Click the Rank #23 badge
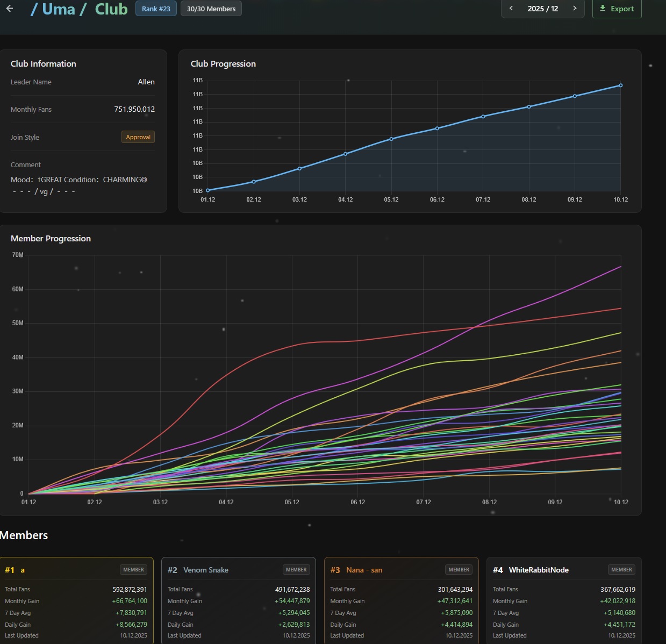Viewport: 666px width, 644px height. tap(156, 9)
